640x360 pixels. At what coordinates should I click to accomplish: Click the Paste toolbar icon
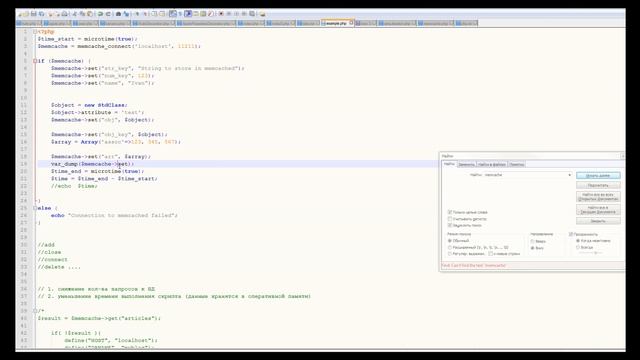90,14
